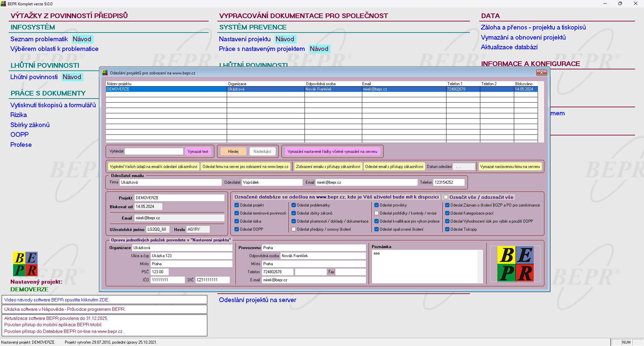Click Video návody software BEPR link

point(57,300)
